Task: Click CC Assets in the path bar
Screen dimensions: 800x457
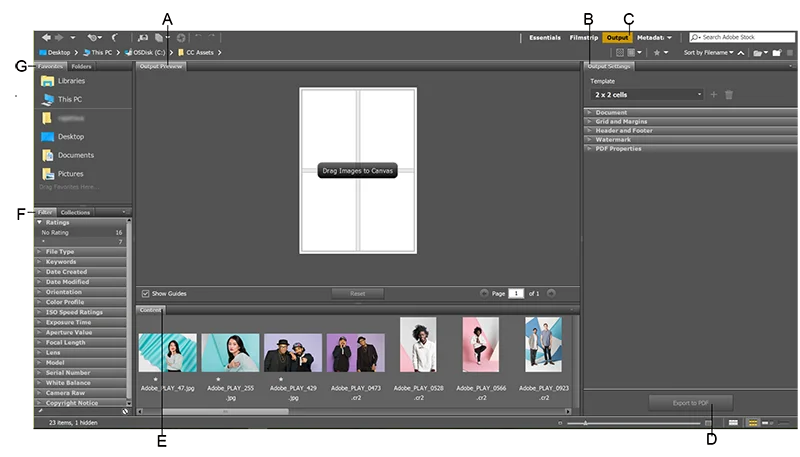Action: [x=196, y=53]
